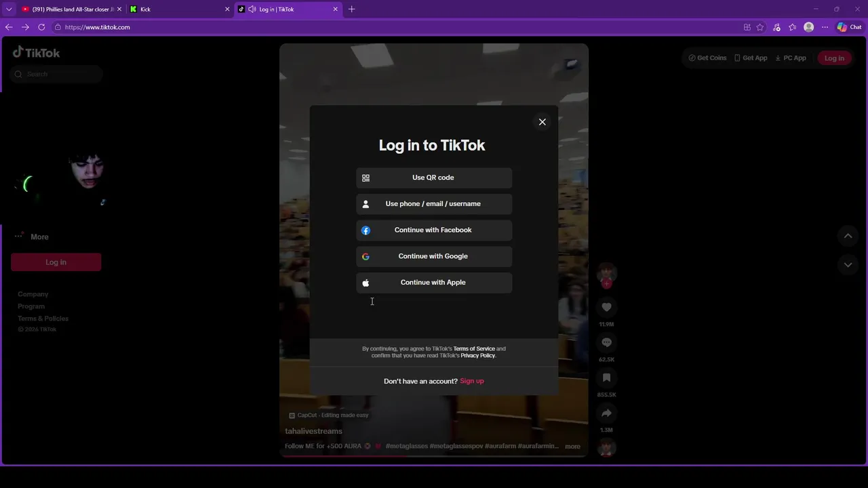
Task: Go back in browser history
Action: tap(9, 27)
